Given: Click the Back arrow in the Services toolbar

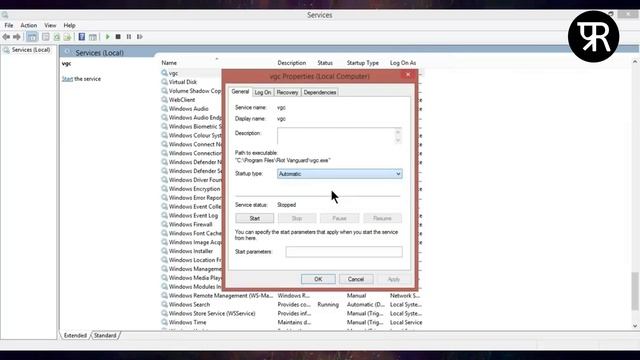Looking at the screenshot, I should click(x=6, y=37).
